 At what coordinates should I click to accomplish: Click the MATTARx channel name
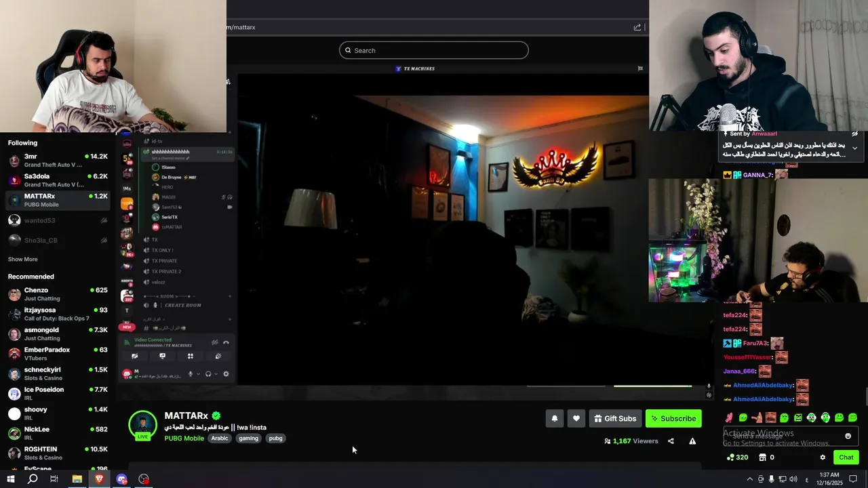pos(186,415)
